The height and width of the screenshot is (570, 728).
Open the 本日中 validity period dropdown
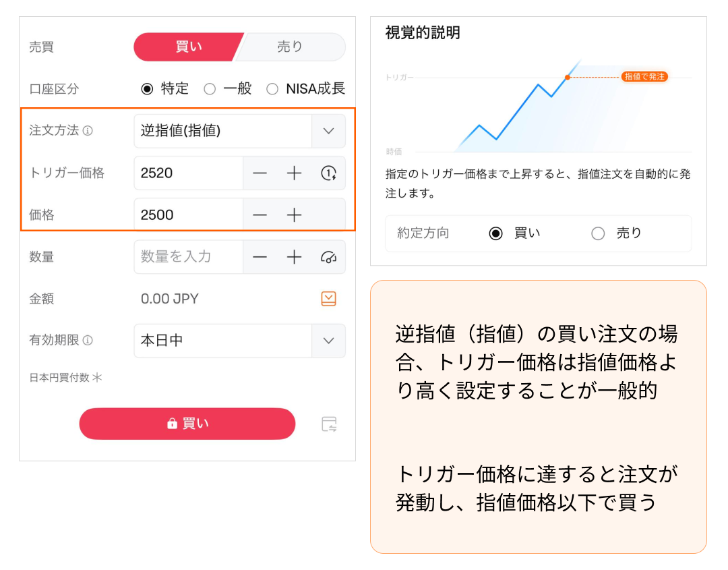click(x=239, y=341)
